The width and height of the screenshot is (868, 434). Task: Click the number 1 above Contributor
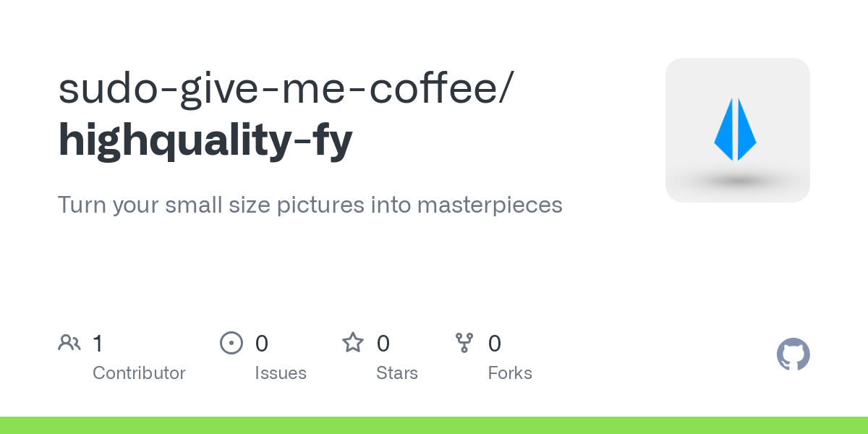point(98,343)
